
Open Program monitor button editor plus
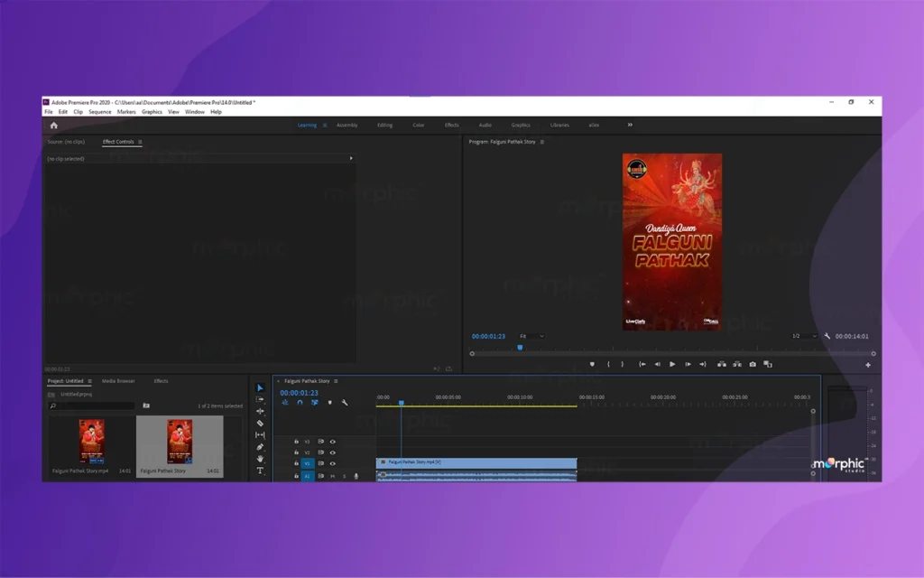coord(868,365)
